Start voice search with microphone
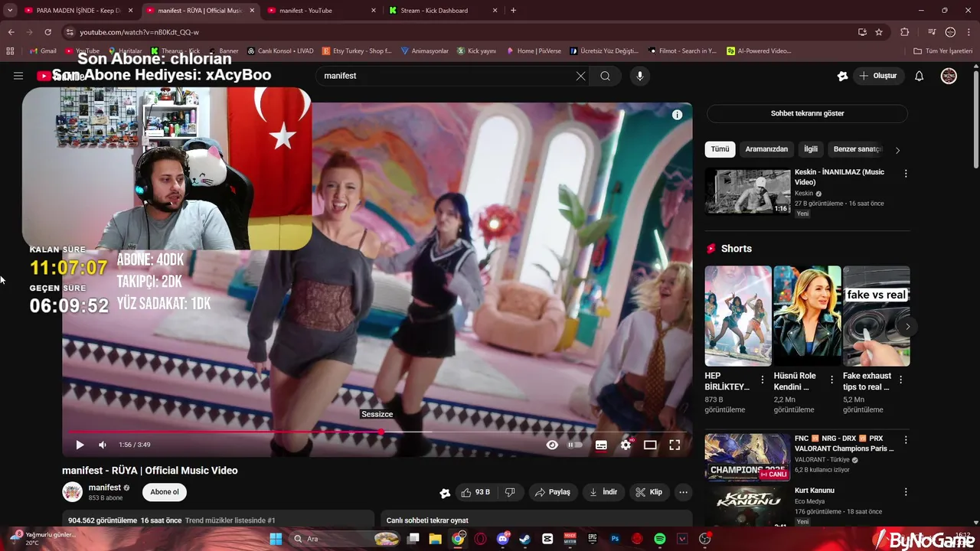 coord(640,76)
